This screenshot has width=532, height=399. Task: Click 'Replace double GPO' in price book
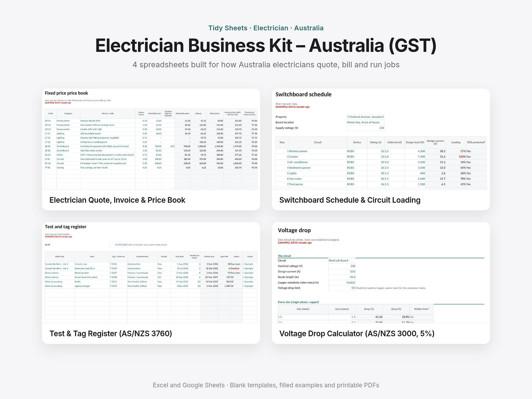click(90, 121)
